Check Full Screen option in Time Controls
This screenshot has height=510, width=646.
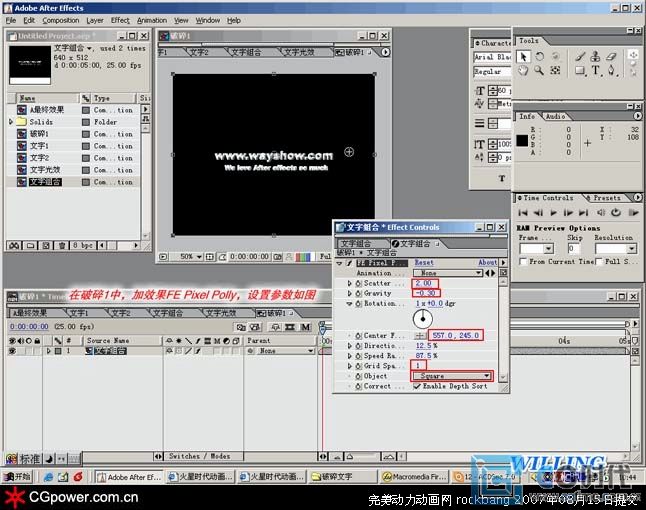[x=599, y=262]
